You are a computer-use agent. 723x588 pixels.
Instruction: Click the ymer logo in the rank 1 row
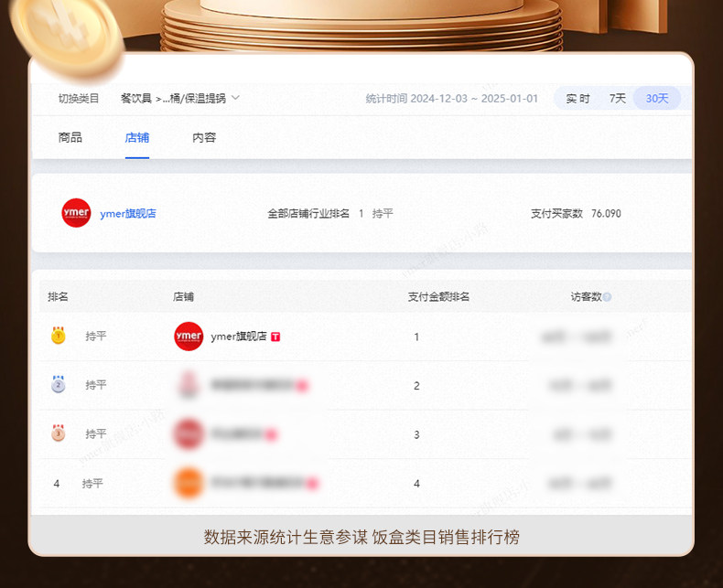(x=189, y=337)
